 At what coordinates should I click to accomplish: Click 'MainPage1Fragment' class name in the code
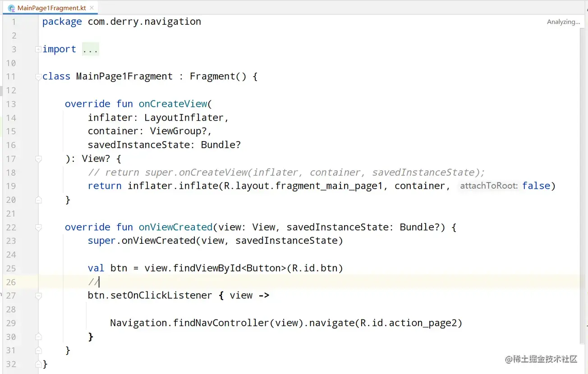point(124,77)
